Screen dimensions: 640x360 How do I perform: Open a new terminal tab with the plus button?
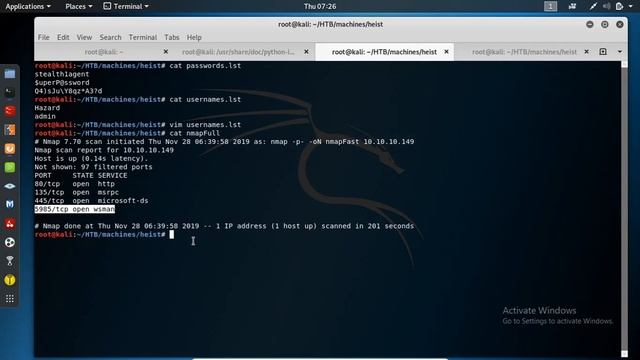[603, 52]
